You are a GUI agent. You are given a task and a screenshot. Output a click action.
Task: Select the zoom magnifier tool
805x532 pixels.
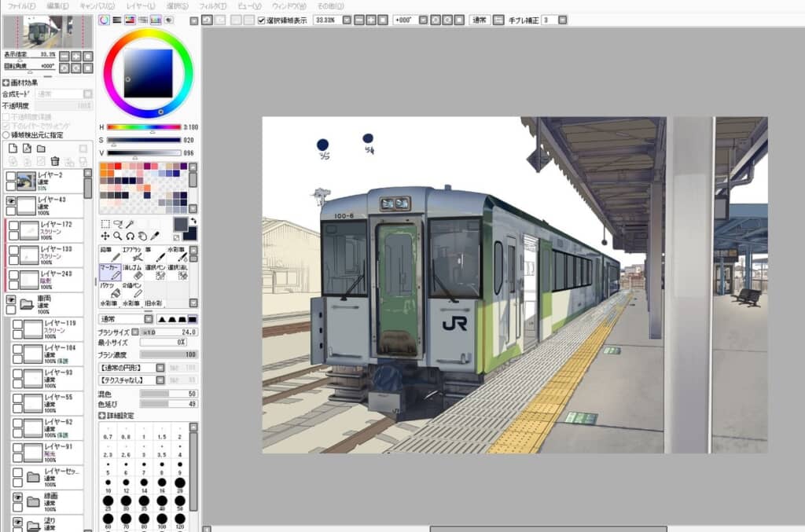click(118, 236)
